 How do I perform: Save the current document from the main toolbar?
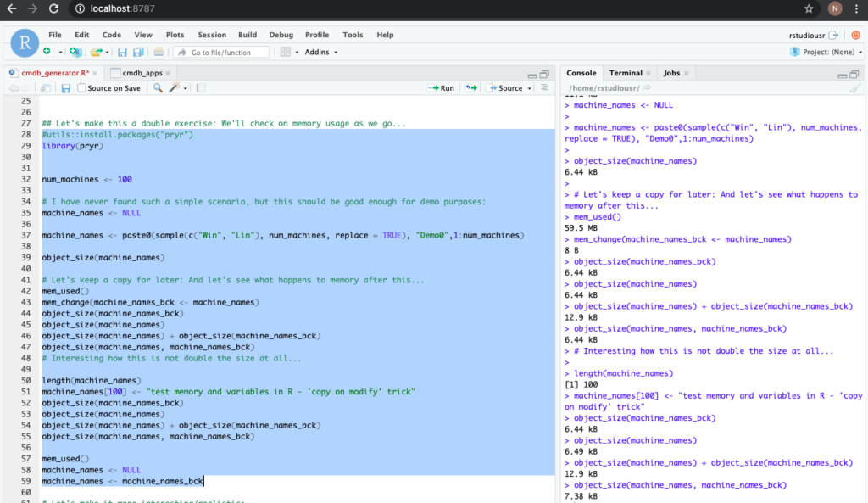pyautogui.click(x=122, y=52)
